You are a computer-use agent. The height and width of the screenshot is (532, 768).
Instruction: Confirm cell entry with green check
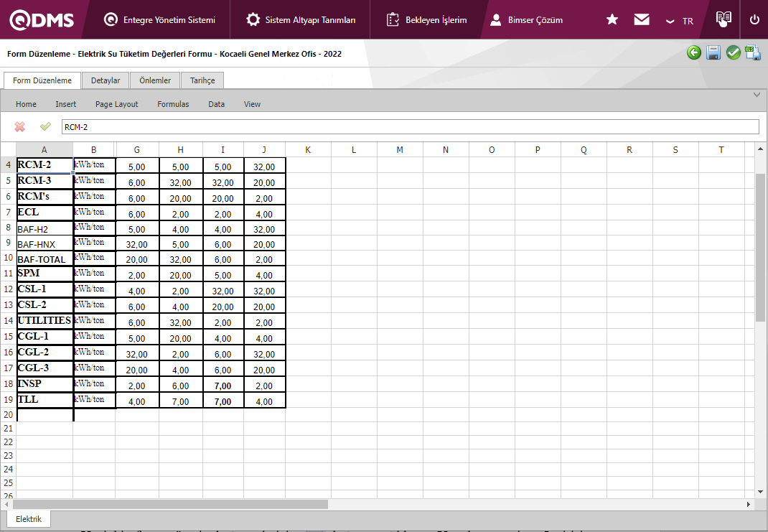[45, 126]
